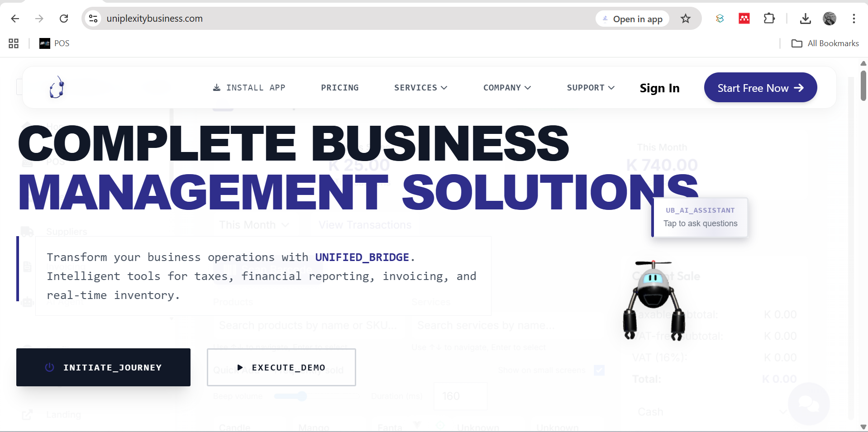
Task: Open All Bookmarks folder
Action: (x=825, y=43)
